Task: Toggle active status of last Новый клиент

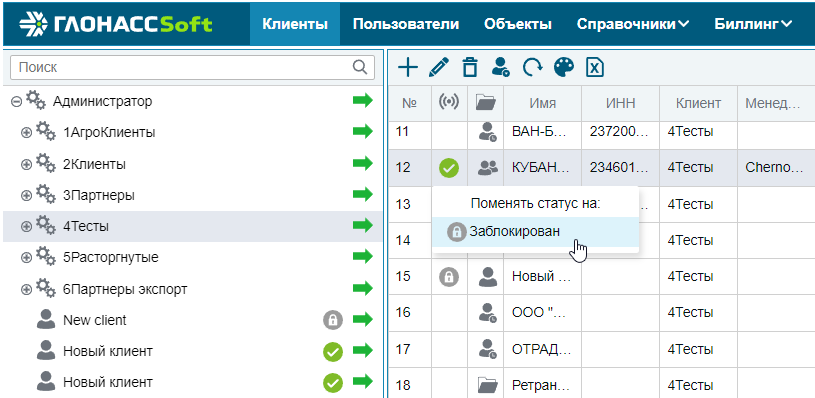Action: pyautogui.click(x=333, y=383)
